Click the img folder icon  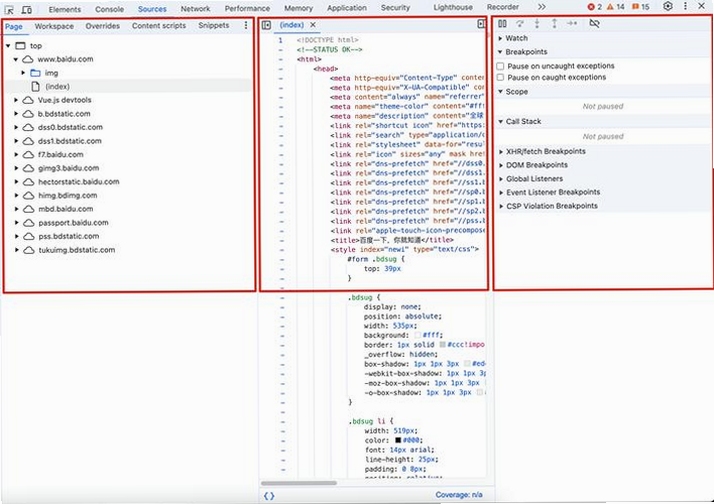click(x=36, y=73)
